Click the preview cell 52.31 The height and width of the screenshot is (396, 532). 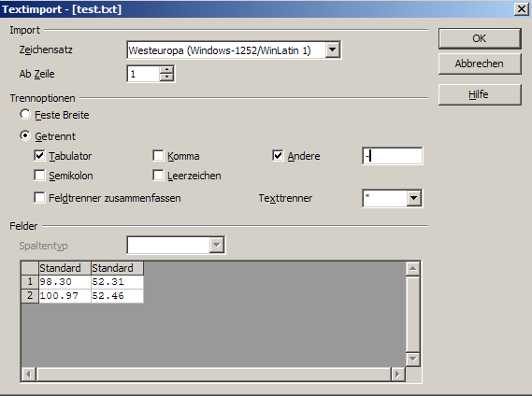117,282
